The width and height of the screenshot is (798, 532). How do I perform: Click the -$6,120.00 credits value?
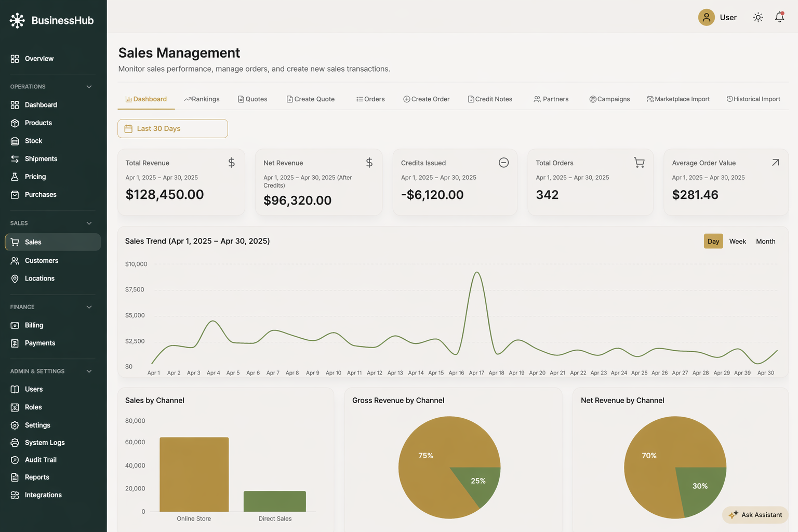pos(432,195)
